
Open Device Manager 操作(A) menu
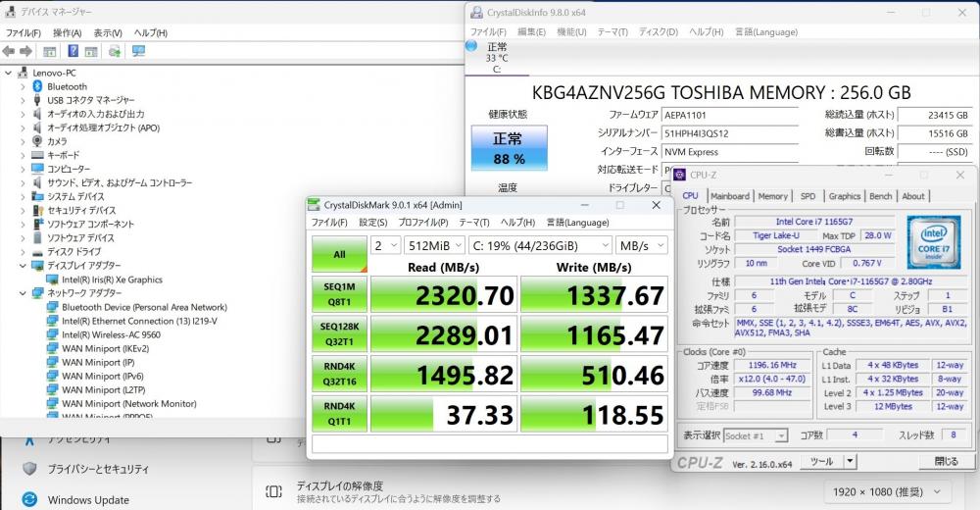[67, 32]
